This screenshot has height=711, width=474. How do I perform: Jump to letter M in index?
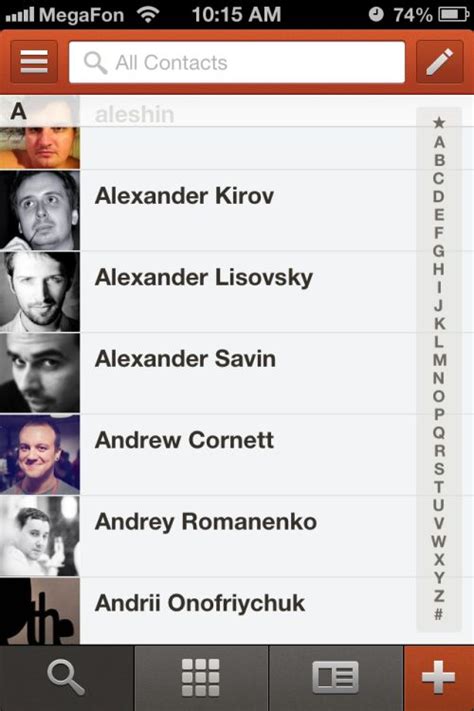click(x=439, y=360)
